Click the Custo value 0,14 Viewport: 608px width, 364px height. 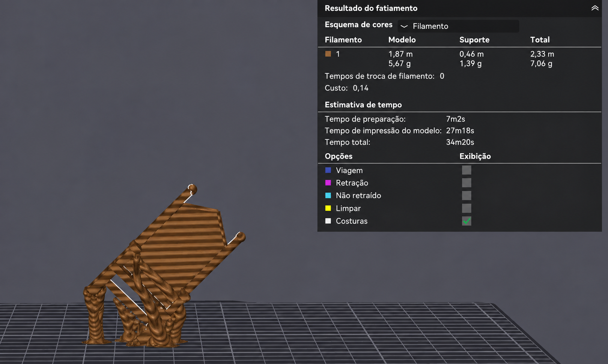[x=361, y=88]
